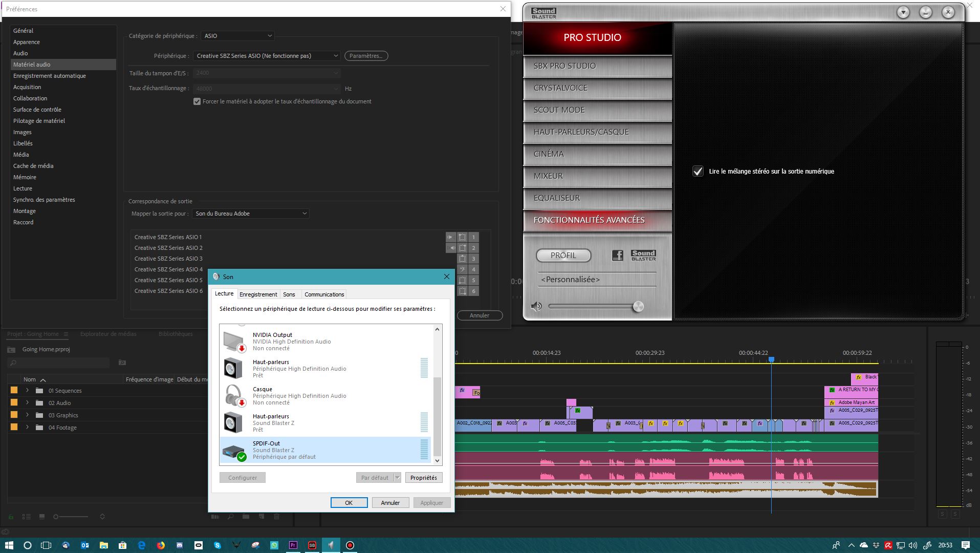Click Annuler in the Préférences window

[480, 315]
